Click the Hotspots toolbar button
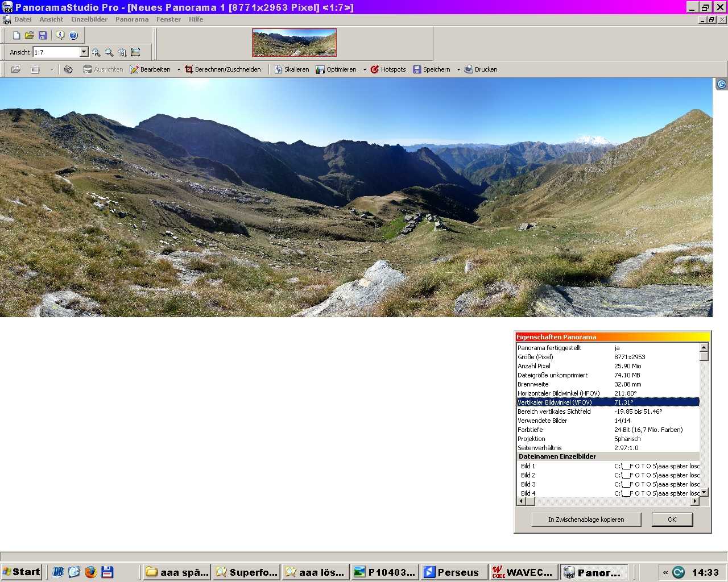Image resolution: width=728 pixels, height=582 pixels. pos(388,69)
